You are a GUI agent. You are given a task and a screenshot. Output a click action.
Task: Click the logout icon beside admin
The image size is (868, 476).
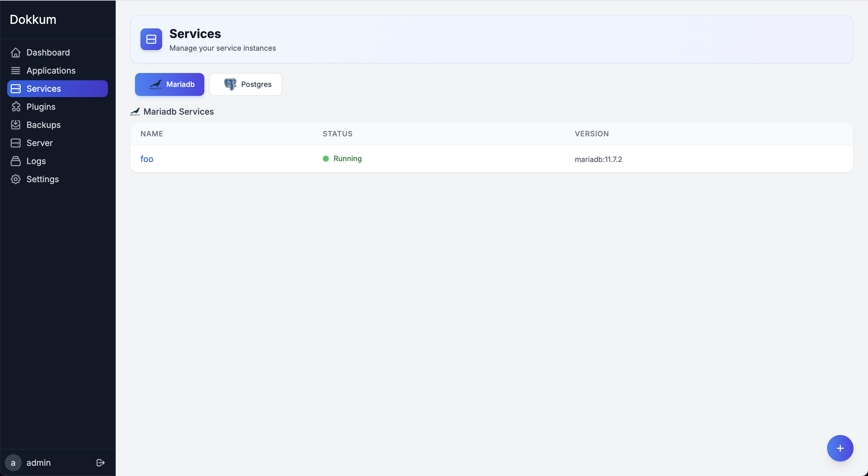coord(100,462)
